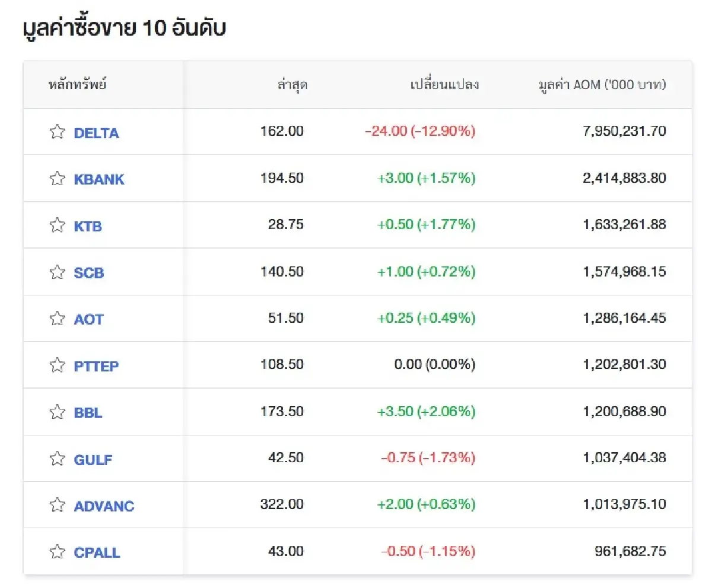Click the star icon beside AOT

57,318
